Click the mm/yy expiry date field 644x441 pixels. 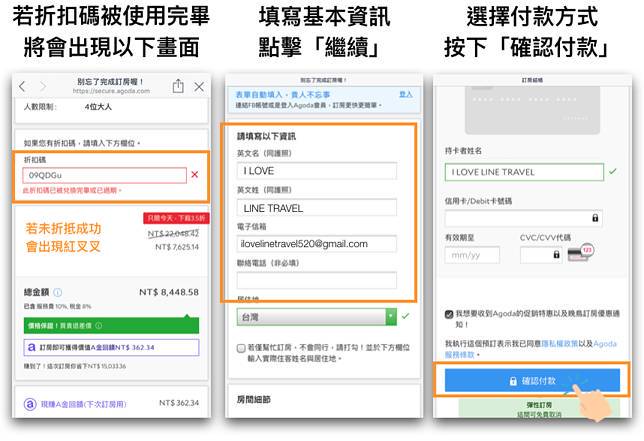click(x=472, y=255)
